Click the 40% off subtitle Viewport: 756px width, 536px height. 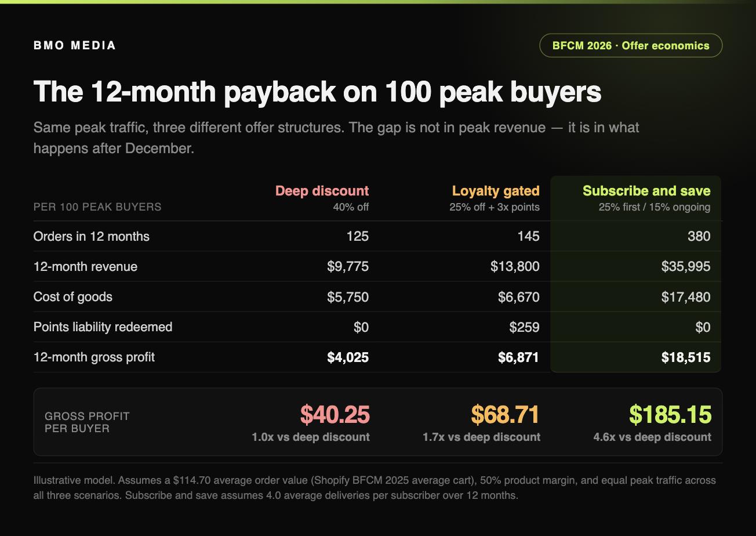351,207
